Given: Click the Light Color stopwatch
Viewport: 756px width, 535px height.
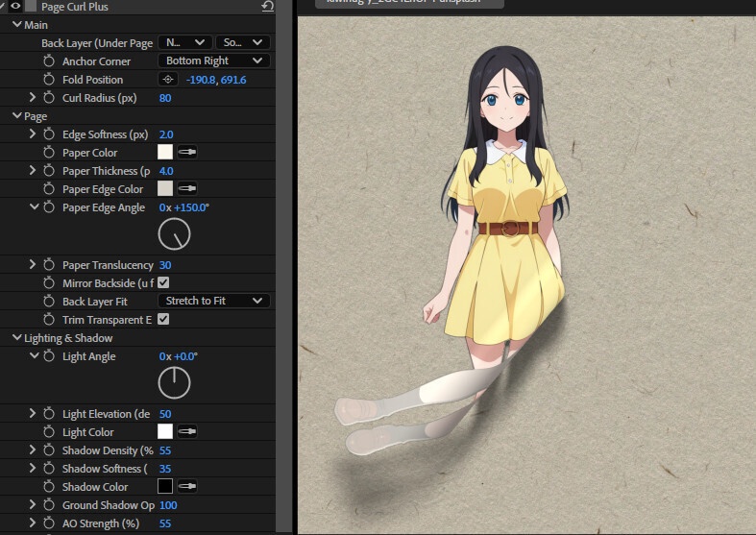Looking at the screenshot, I should click(x=49, y=432).
